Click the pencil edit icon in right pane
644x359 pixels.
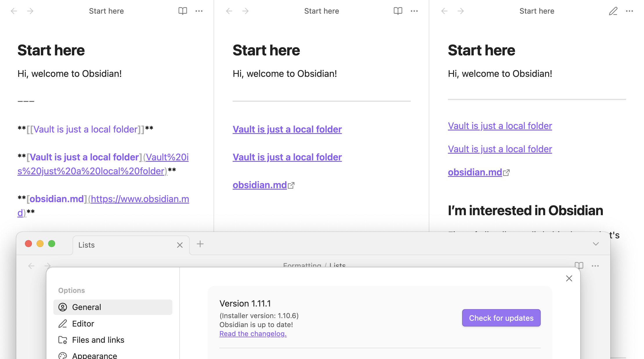[x=613, y=11]
